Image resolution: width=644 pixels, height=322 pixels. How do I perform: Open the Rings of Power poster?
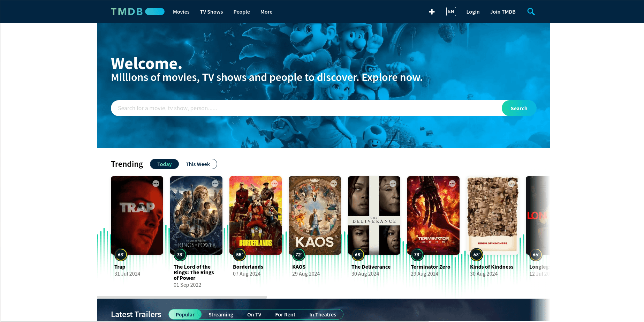pyautogui.click(x=196, y=215)
